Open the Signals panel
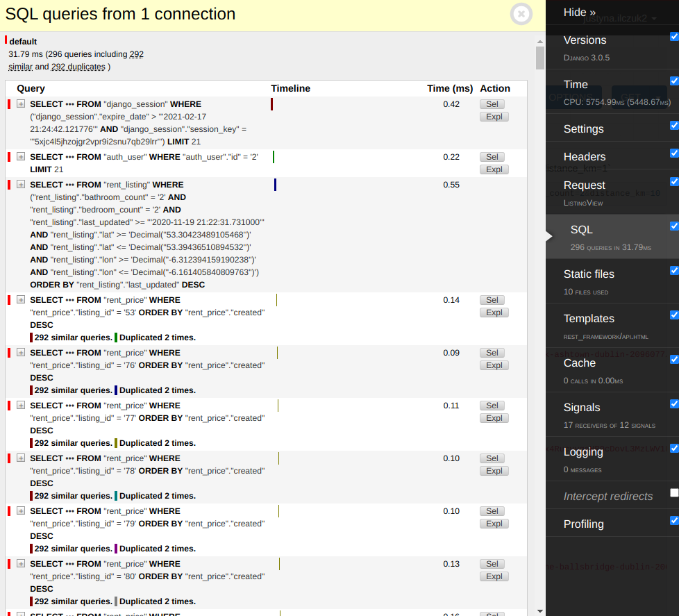 tap(582, 408)
